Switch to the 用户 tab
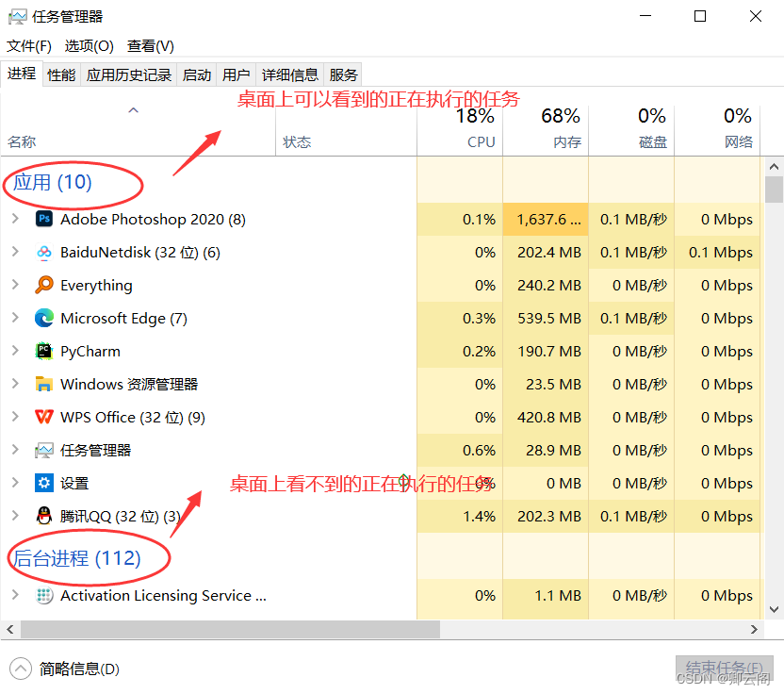784x694 pixels. pos(236,75)
